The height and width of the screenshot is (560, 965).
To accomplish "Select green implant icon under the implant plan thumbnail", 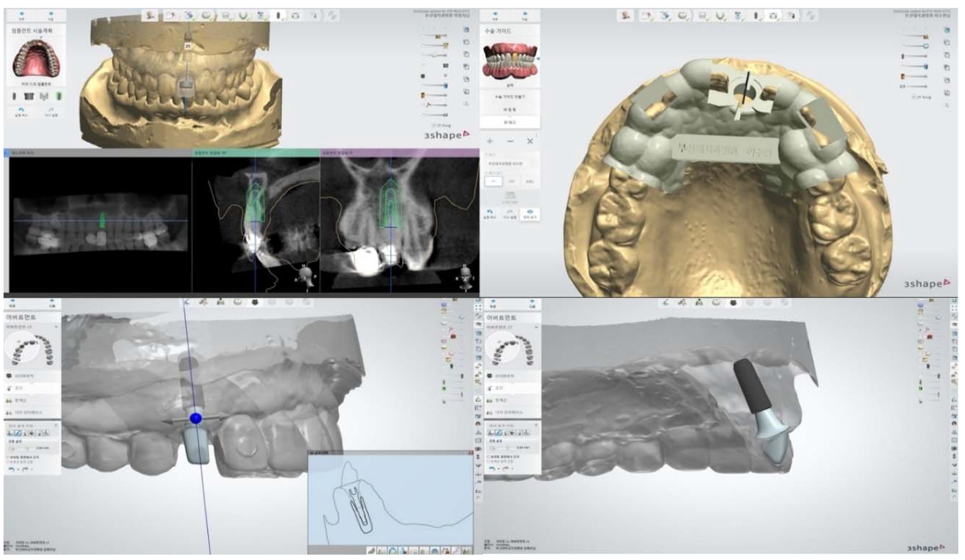I will click(59, 96).
